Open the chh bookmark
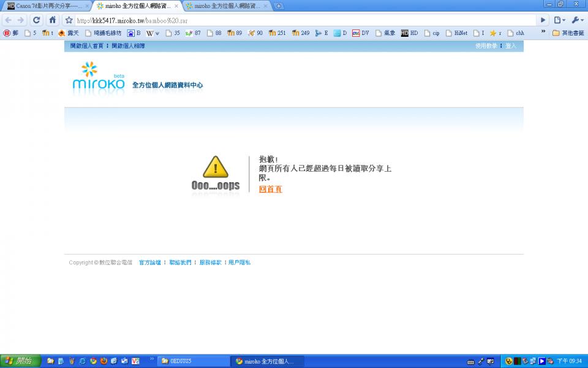This screenshot has width=588, height=368. pyautogui.click(x=516, y=33)
